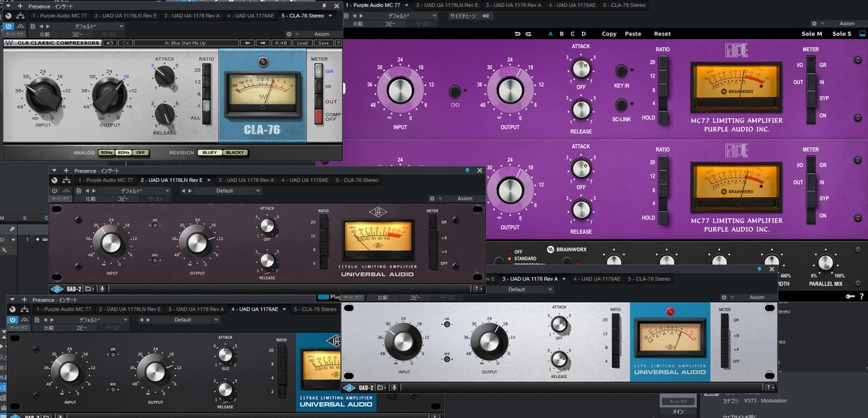Click preset file icon in CLA-76 window

pos(33,26)
